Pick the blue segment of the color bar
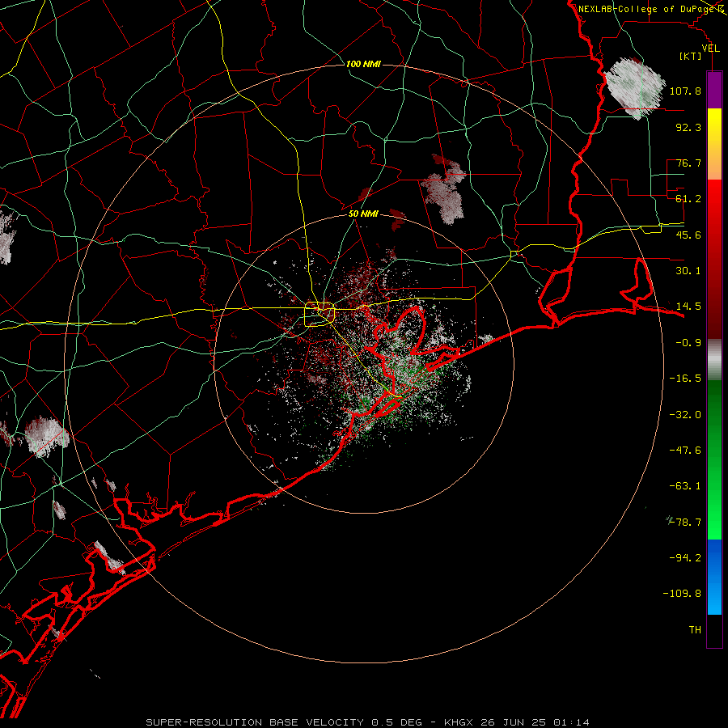The height and width of the screenshot is (728, 728). point(714,577)
